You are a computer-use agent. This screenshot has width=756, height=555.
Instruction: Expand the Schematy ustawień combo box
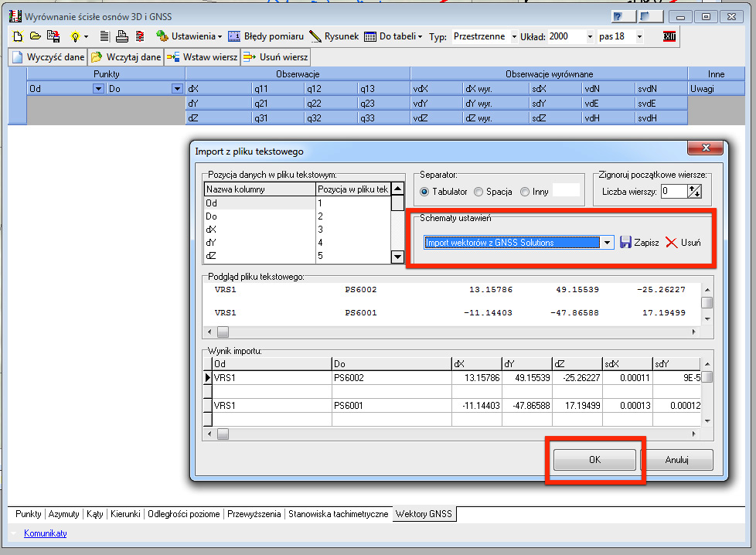[607, 243]
